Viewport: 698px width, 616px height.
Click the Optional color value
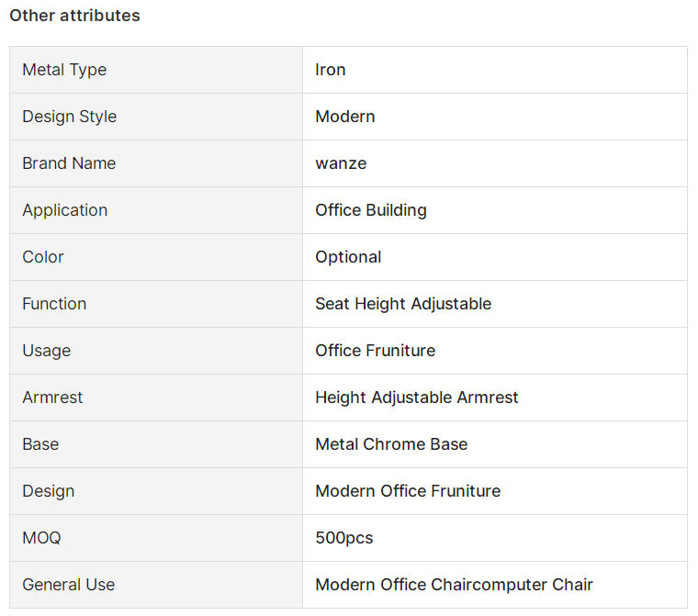[x=348, y=257]
